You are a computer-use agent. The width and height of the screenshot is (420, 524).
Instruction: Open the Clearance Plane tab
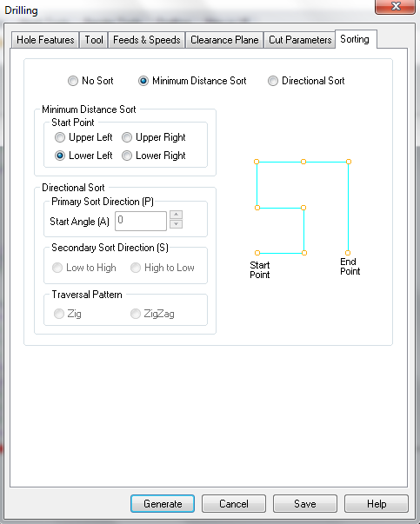[x=224, y=40]
